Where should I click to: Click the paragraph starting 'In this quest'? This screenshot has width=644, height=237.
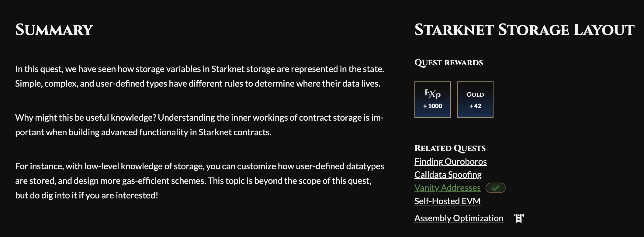[200, 76]
